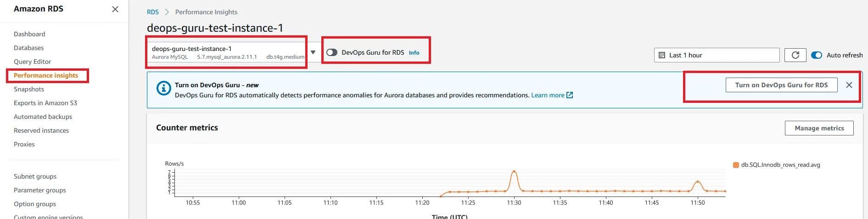868x219 pixels.
Task: Click the 11:00 time axis label
Action: [239, 202]
